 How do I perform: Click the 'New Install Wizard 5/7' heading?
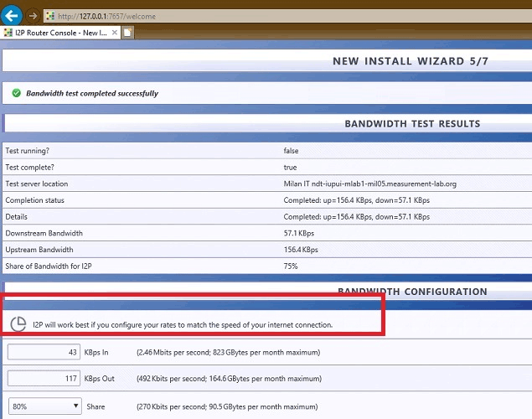pos(411,61)
